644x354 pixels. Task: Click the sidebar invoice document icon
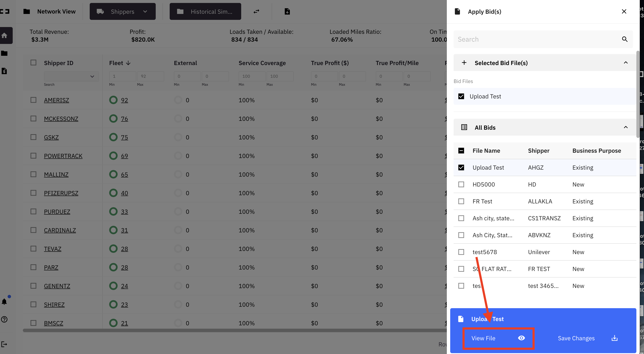4,71
